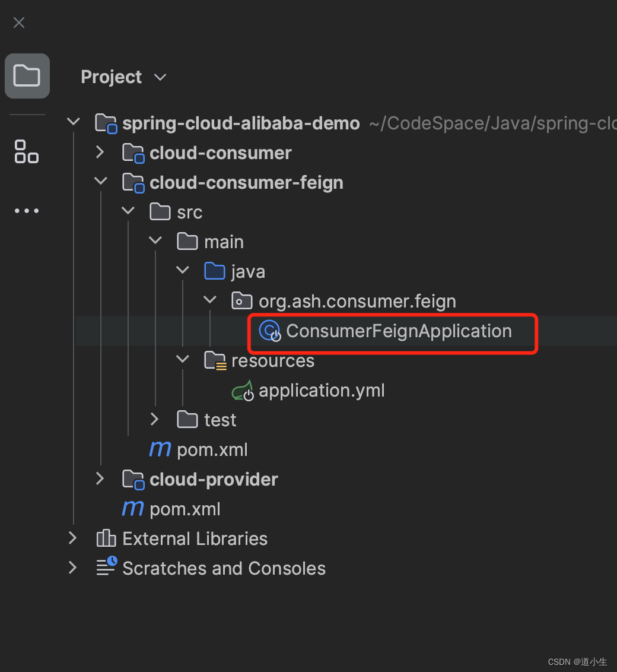Viewport: 617px width, 672px height.
Task: Show more tool windows ellipsis
Action: tap(27, 211)
